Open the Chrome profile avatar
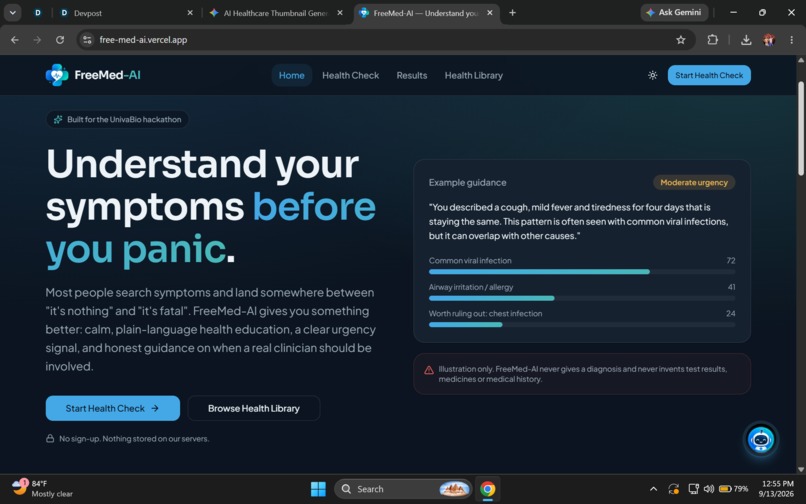The image size is (806, 504). [x=769, y=40]
